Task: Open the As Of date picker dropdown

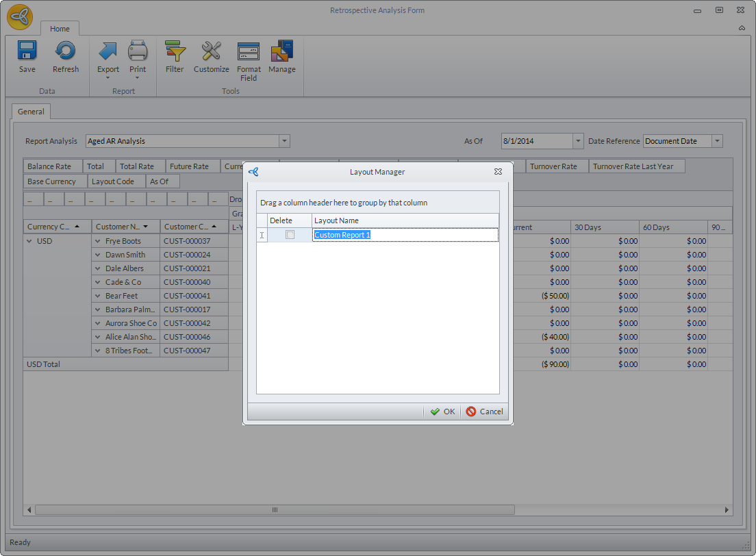Action: pos(577,141)
